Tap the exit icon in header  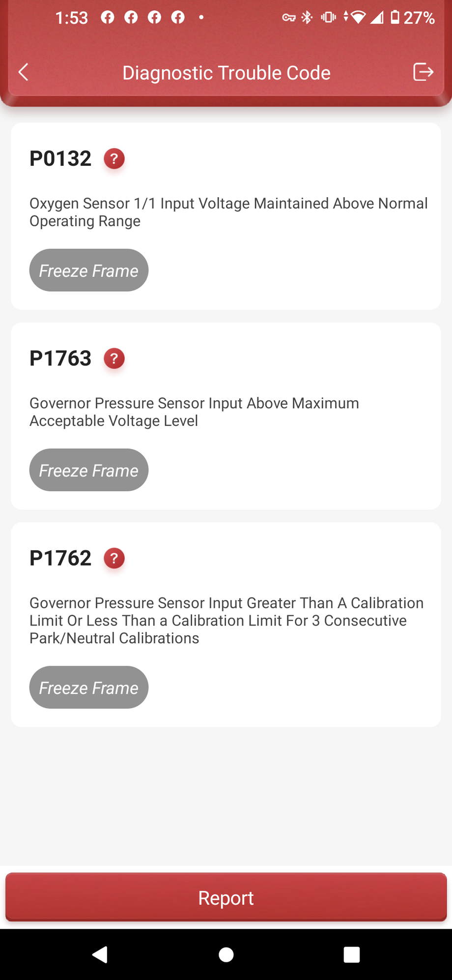423,72
